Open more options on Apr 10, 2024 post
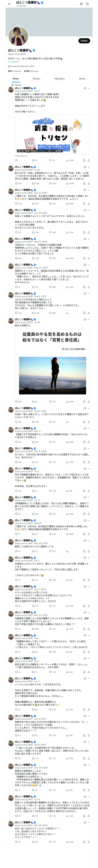Viewport: 98px width, 868px height. (89, 210)
